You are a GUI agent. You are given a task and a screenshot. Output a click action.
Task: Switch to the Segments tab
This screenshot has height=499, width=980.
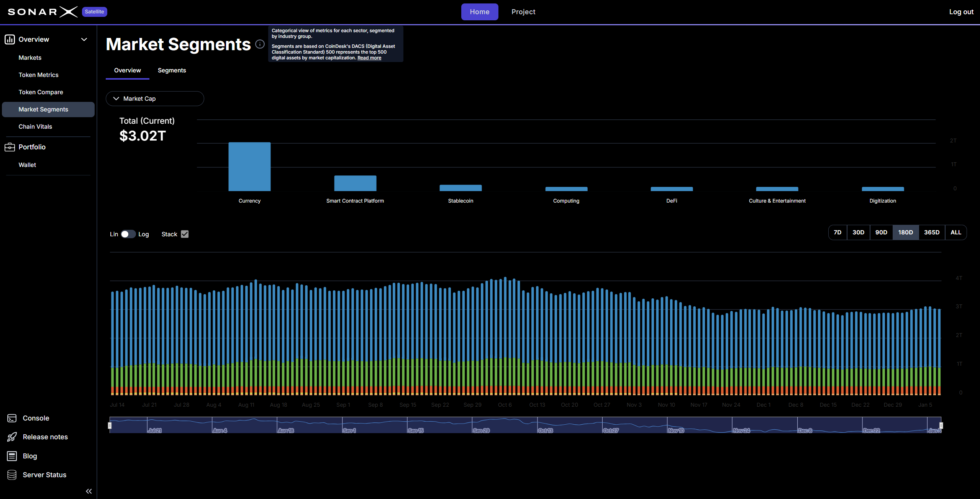(x=172, y=70)
